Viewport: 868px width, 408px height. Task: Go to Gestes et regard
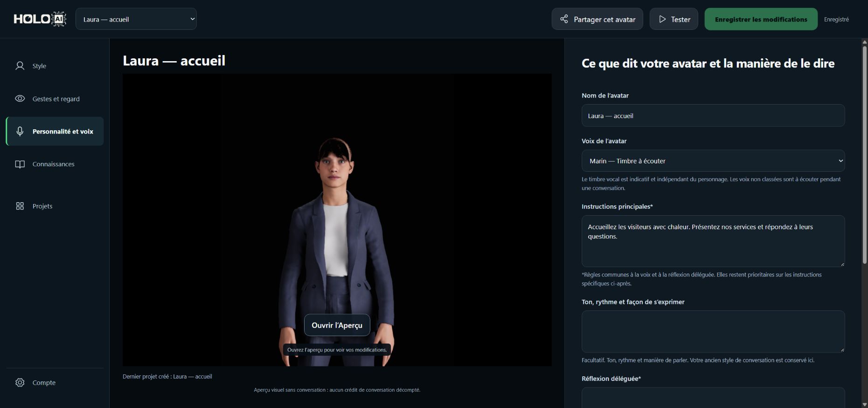(x=55, y=98)
